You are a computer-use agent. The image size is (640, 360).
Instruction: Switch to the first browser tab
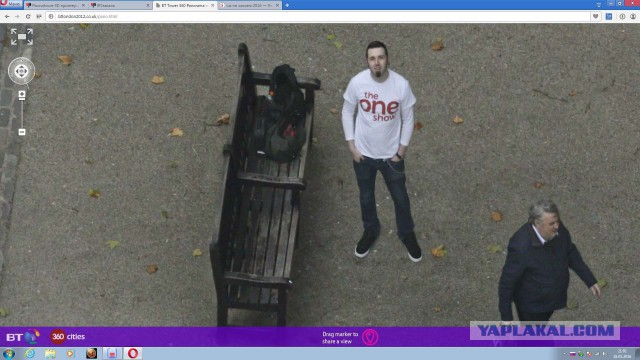pyautogui.click(x=55, y=5)
